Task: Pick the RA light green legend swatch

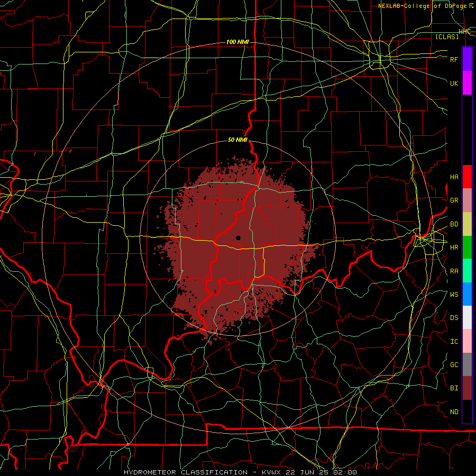Action: coord(467,271)
